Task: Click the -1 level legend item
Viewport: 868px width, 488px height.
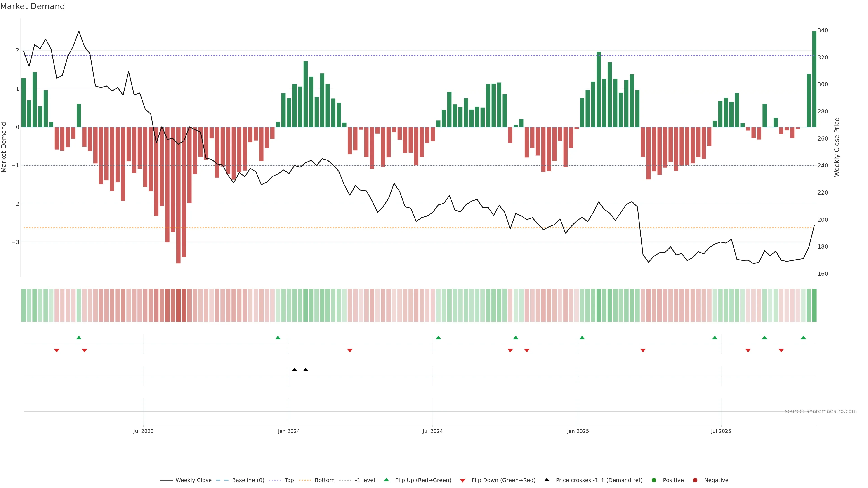Action: pos(365,480)
